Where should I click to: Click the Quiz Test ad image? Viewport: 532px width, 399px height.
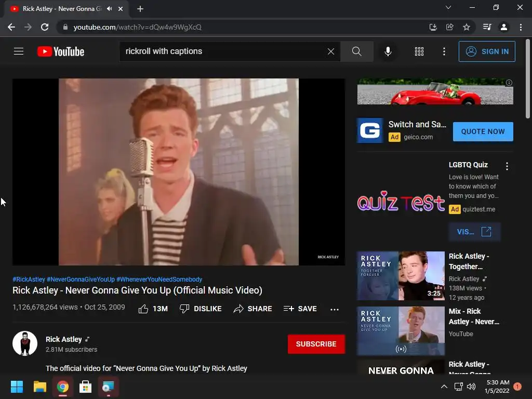pos(401,202)
